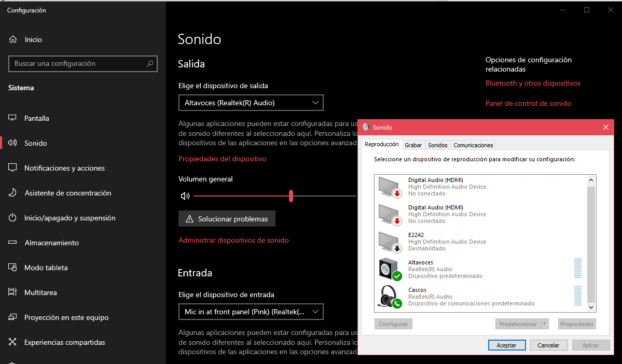
Task: Click the Experiencias compartidas icon
Action: click(x=12, y=342)
